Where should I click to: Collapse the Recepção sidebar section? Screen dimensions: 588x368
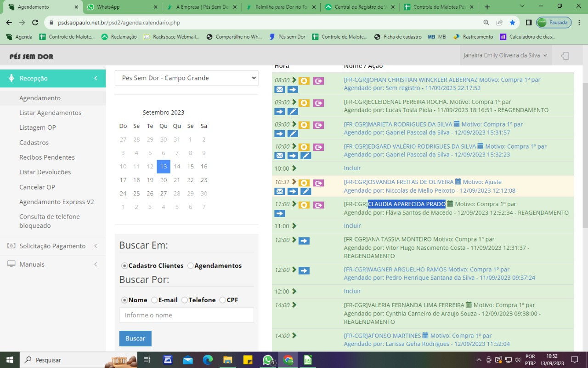click(x=53, y=78)
